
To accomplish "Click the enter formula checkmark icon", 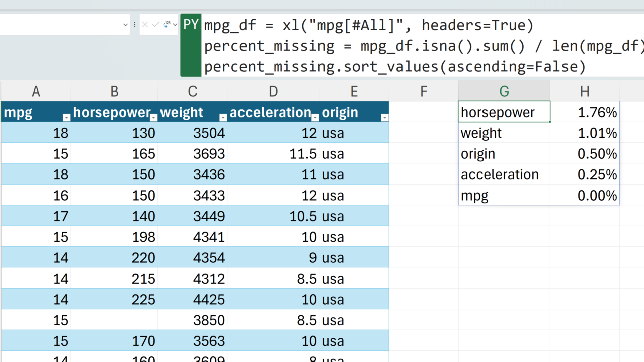I will 155,24.
